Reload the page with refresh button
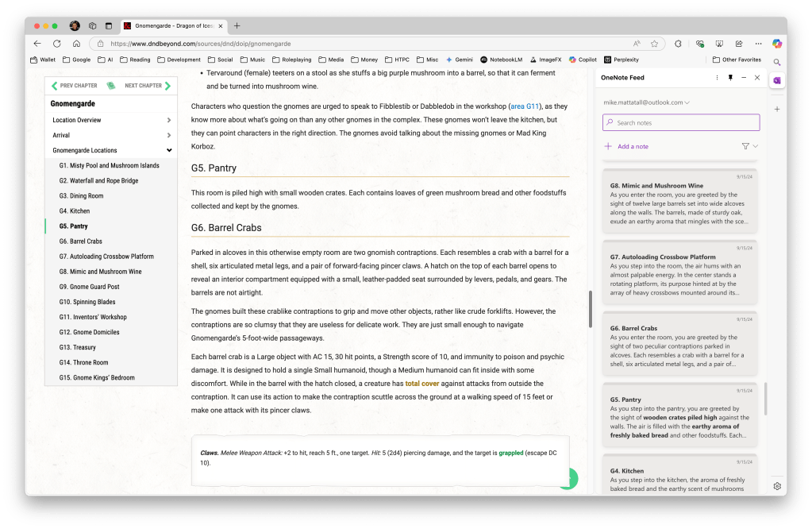The height and width of the screenshot is (529, 812). pos(56,44)
